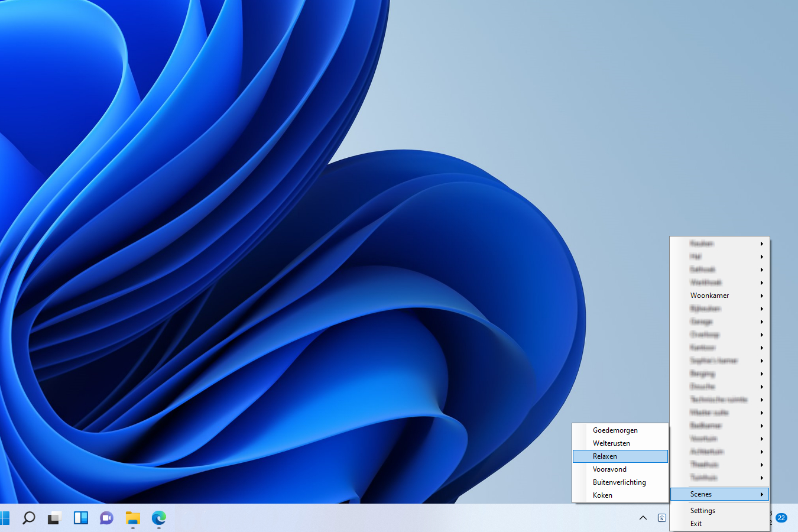798x532 pixels.
Task: Open Settings from the tray menu
Action: [703, 511]
